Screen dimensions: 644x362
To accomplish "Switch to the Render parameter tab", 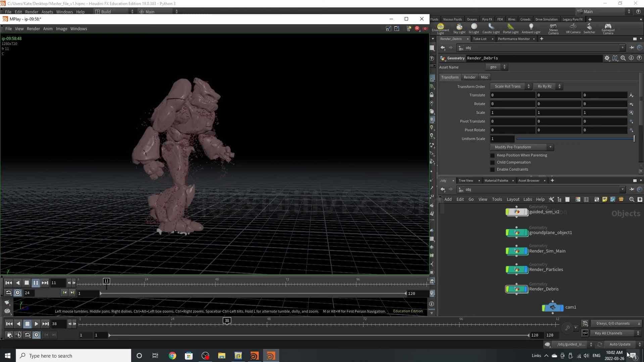I will coord(469,77).
